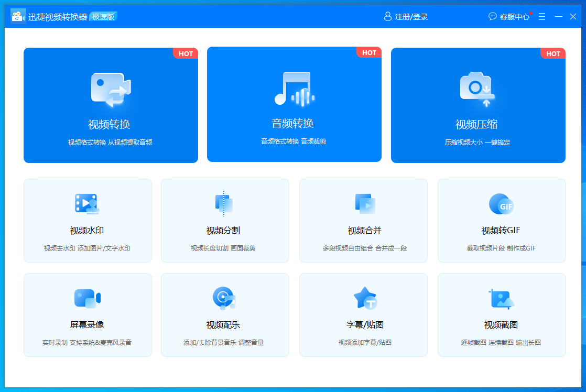586x392 pixels.
Task: Select the 视频合并 video merge icon
Action: pyautogui.click(x=364, y=204)
